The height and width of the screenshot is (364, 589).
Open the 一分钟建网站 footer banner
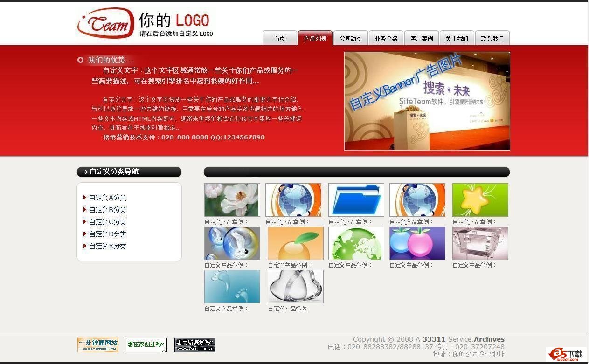pos(97,345)
